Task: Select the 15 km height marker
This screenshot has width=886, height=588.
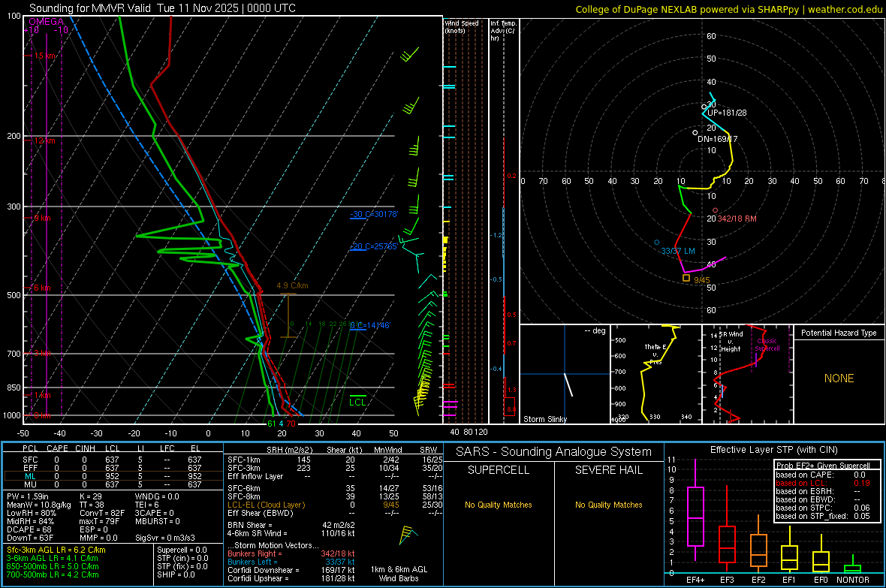Action: point(44,56)
